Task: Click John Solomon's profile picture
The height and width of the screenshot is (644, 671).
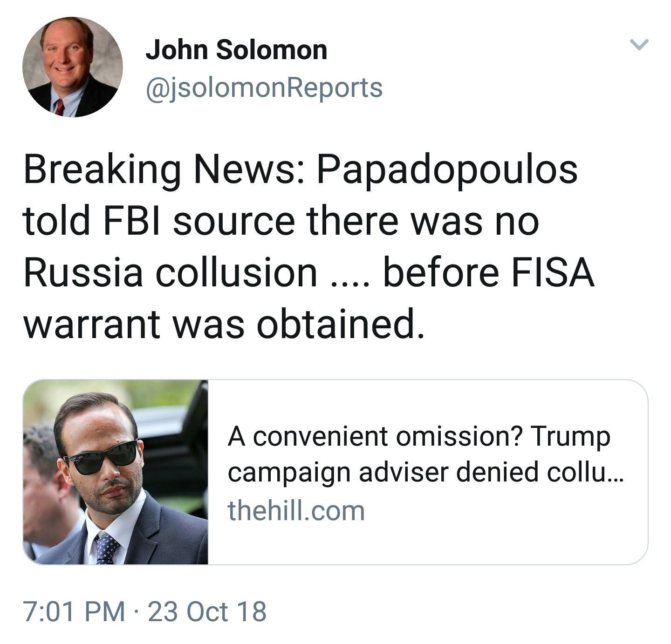Action: click(73, 67)
